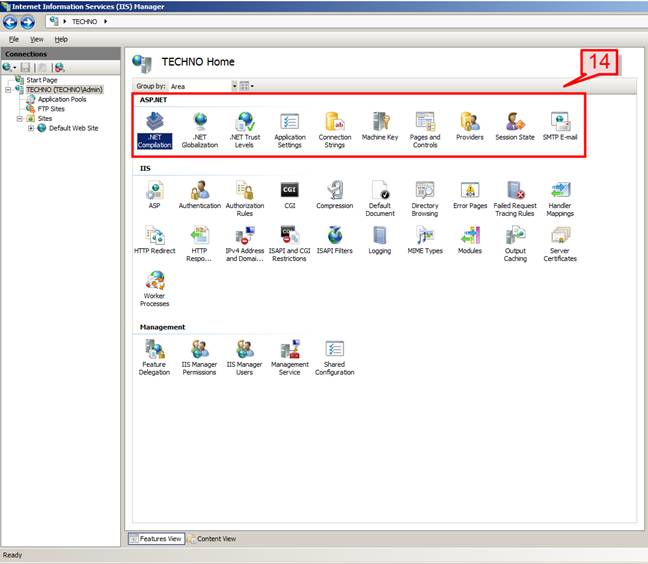Expand the Default Web Site node
The width and height of the screenshot is (648, 564).
pyautogui.click(x=31, y=128)
